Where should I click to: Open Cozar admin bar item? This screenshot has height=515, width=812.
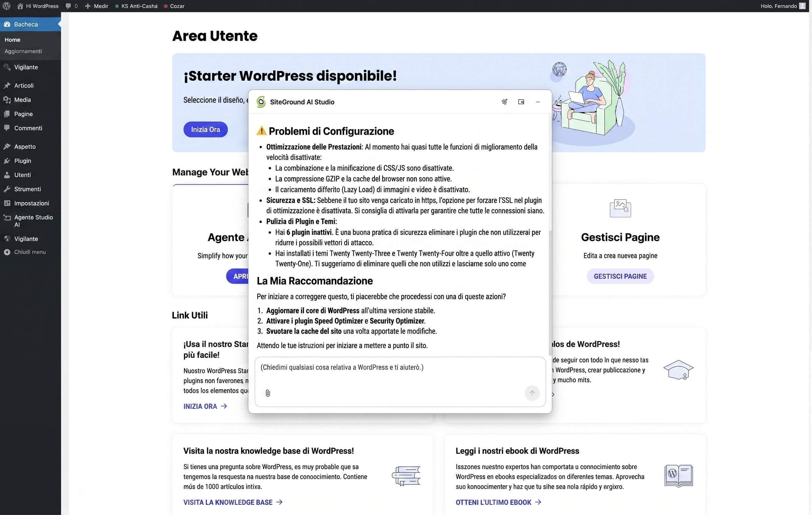point(174,6)
